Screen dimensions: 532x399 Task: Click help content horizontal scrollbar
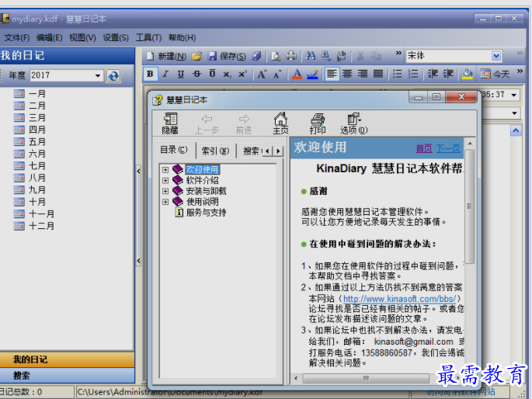click(366, 378)
